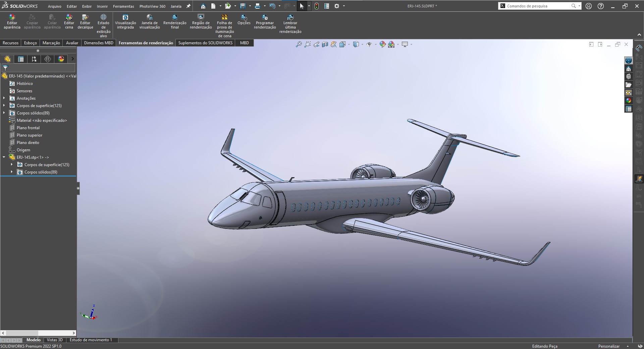Viewport: 644px width, 349px height.
Task: Collapse the ERJ-145.stp<1> node
Action: point(4,157)
